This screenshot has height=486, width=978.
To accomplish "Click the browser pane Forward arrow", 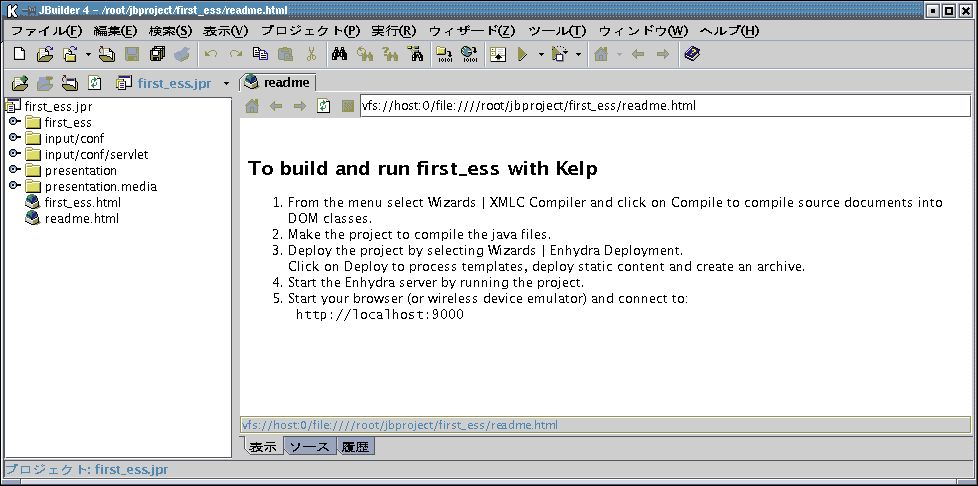I will [x=299, y=106].
